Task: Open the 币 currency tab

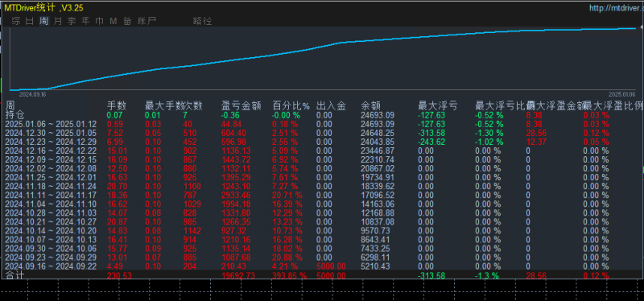Action: 99,21
